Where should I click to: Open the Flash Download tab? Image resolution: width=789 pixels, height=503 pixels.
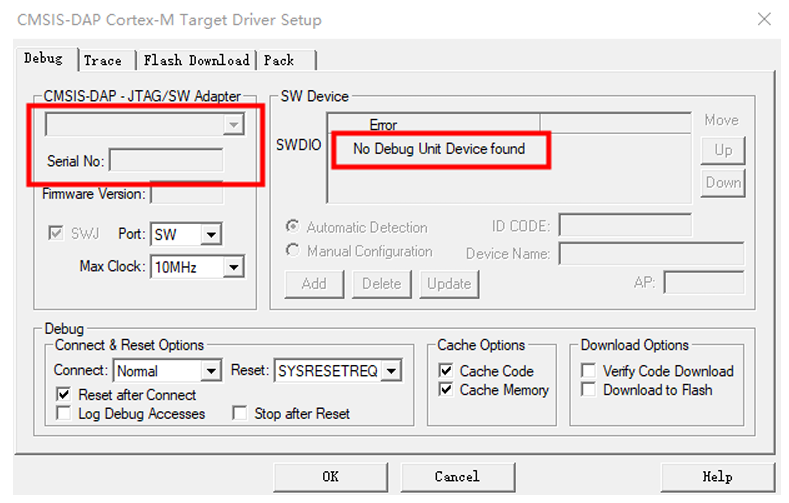click(x=196, y=60)
